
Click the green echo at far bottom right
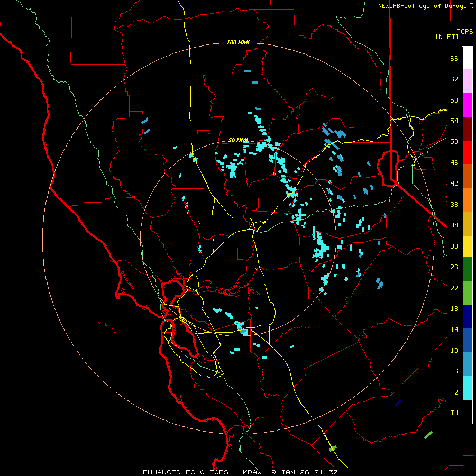pos(428,435)
